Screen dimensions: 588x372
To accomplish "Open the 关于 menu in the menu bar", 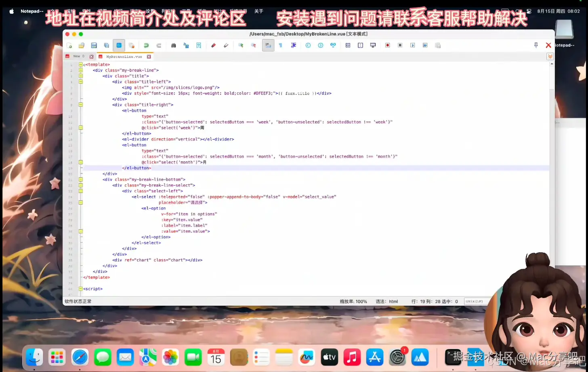I will click(x=259, y=11).
